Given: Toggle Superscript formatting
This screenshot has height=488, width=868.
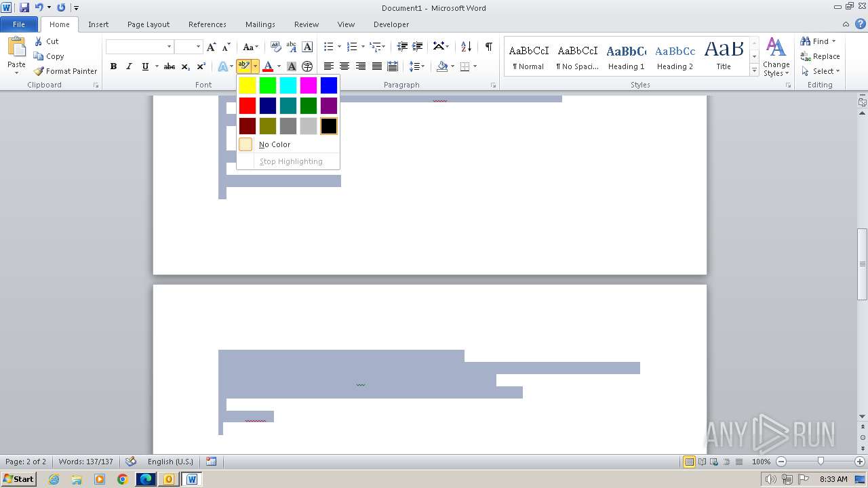Looking at the screenshot, I should point(201,66).
